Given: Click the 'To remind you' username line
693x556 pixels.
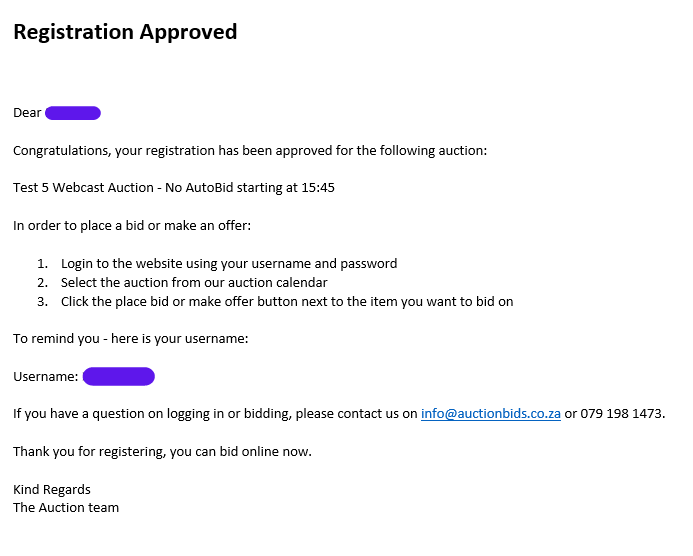Looking at the screenshot, I should coord(130,339).
